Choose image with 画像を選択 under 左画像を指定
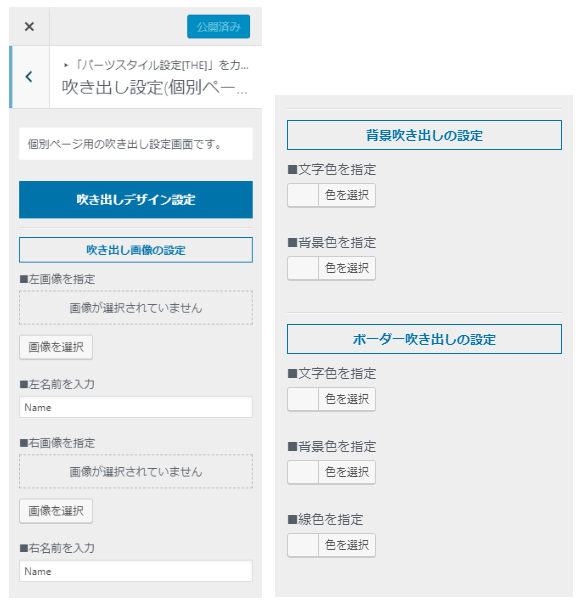The width and height of the screenshot is (580, 607). (56, 347)
